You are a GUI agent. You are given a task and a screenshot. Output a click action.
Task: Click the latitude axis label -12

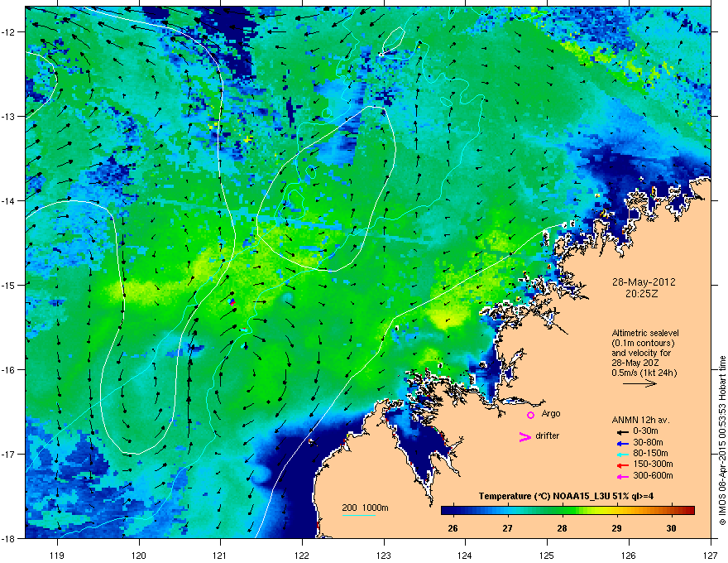click(9, 32)
